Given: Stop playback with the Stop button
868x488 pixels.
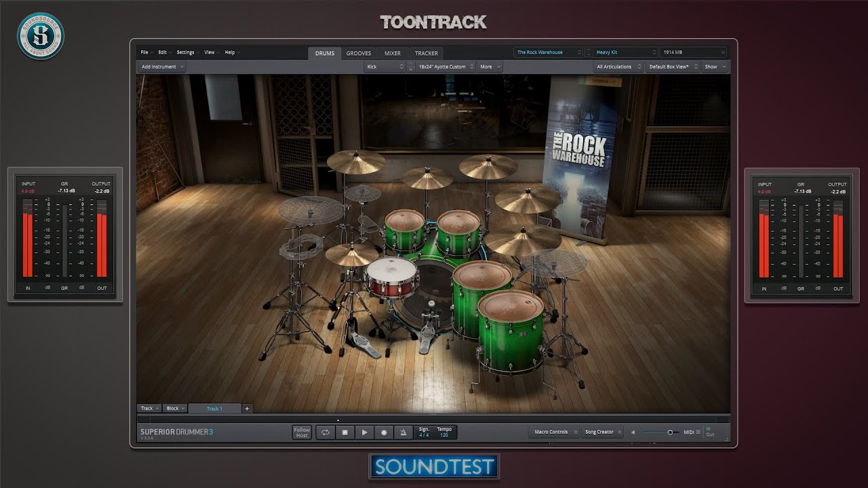Looking at the screenshot, I should point(345,432).
